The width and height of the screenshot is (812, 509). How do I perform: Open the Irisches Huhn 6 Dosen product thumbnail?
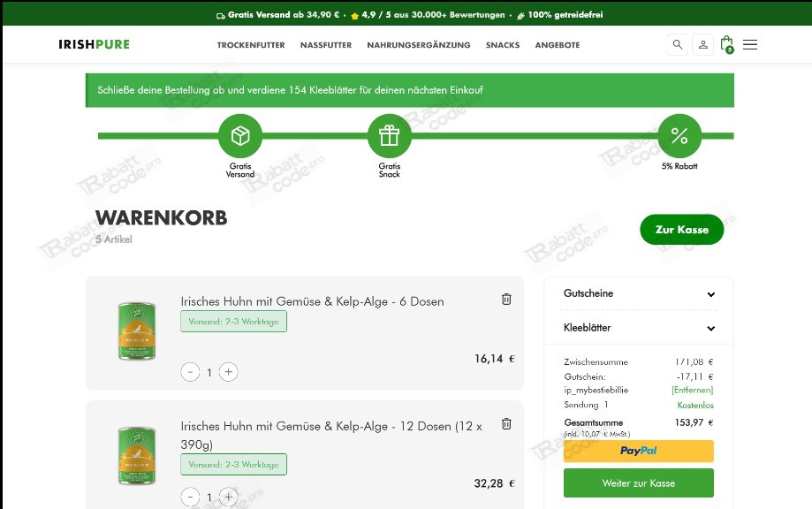point(137,331)
